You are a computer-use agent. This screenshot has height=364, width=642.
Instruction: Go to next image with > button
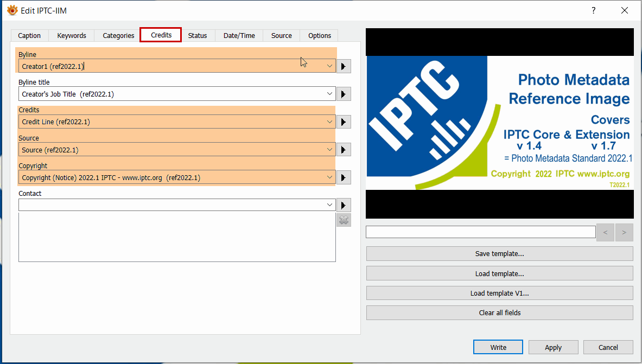624,232
